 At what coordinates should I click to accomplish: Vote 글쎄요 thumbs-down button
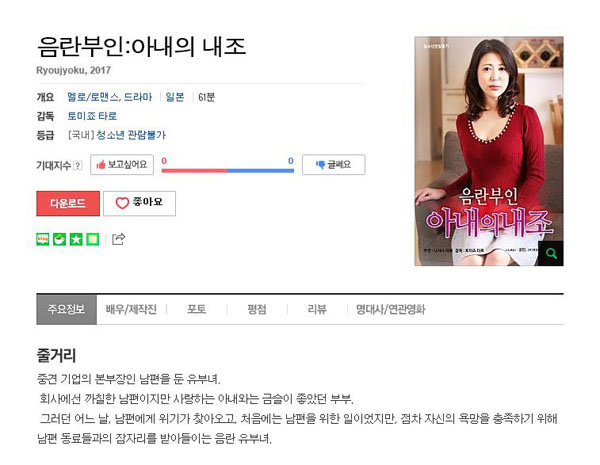pyautogui.click(x=334, y=165)
